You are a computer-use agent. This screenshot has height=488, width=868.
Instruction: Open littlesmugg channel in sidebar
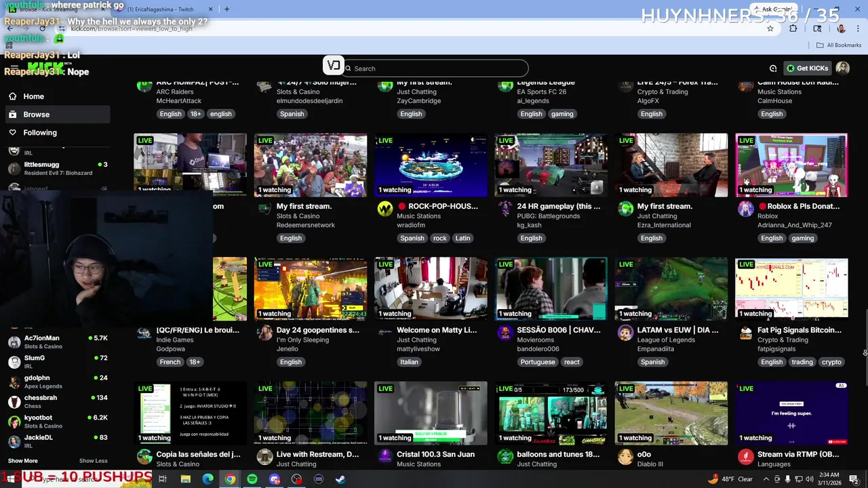click(58, 168)
